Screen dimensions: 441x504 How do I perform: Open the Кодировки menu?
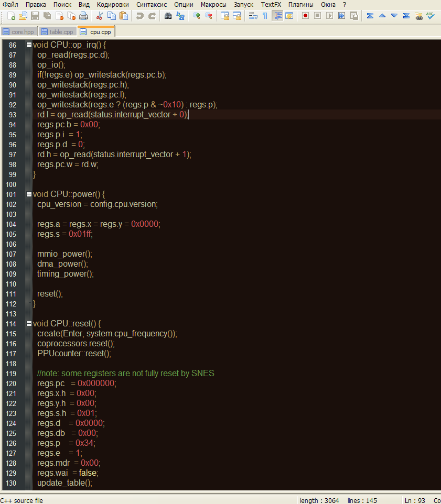tap(113, 4)
